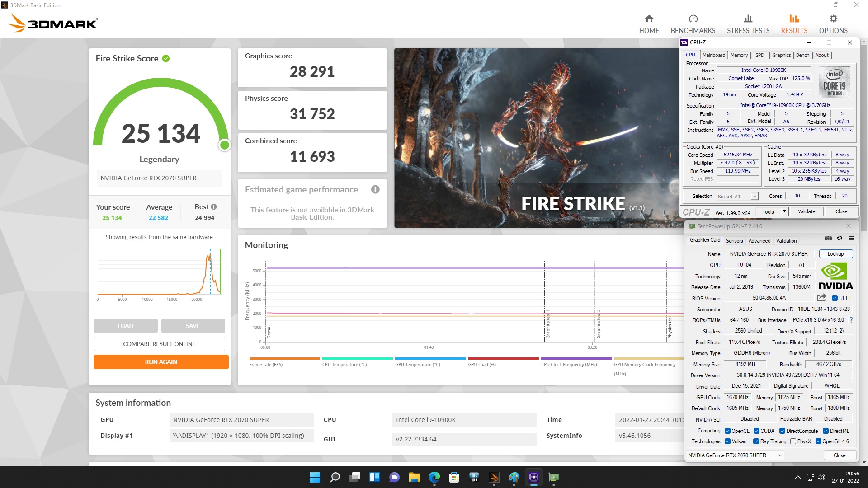Viewport: 868px width, 488px height.
Task: Open File Explorer from the taskbar
Action: pyautogui.click(x=415, y=477)
